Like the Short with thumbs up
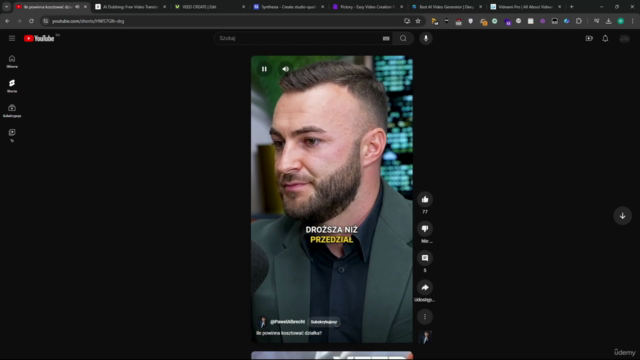 425,200
